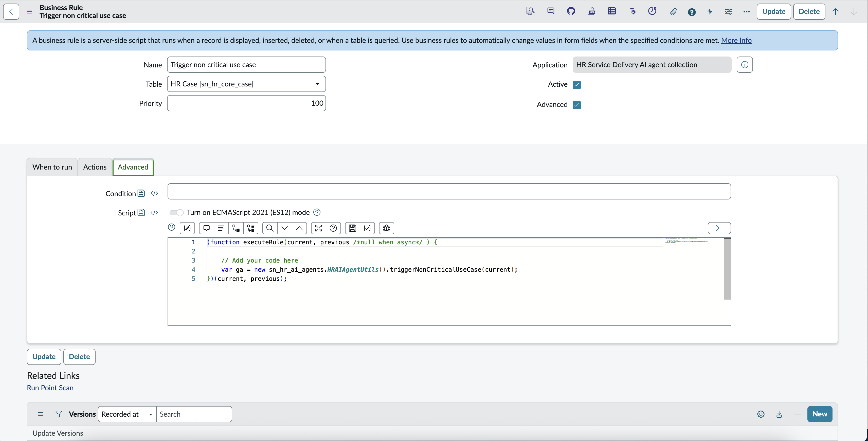Toggle full screen script editor
This screenshot has width=868, height=441.
click(x=318, y=228)
